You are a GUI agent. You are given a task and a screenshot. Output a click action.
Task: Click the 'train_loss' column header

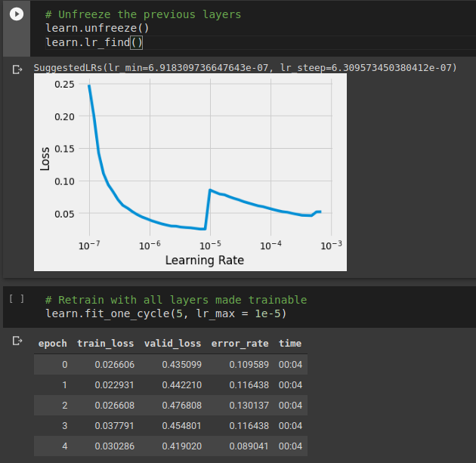point(105,343)
